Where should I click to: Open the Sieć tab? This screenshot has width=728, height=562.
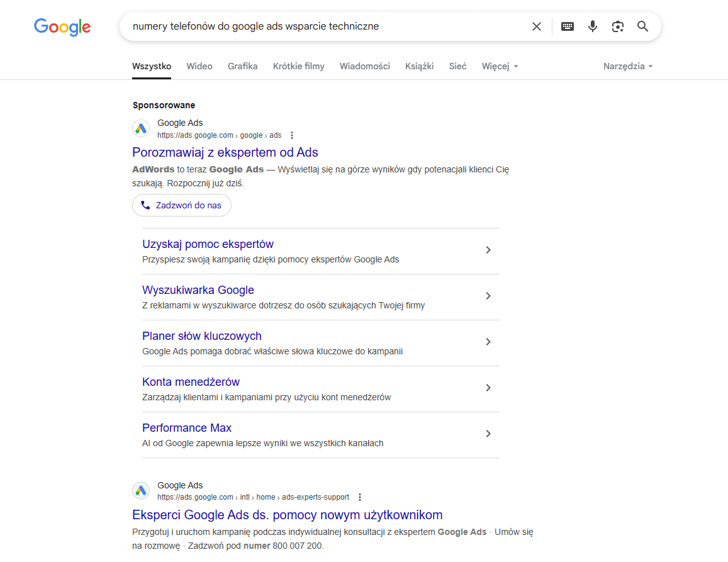457,66
